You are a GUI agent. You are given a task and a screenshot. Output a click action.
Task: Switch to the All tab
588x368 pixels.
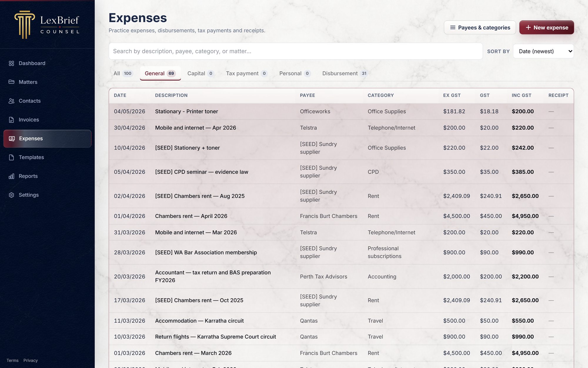tap(123, 73)
